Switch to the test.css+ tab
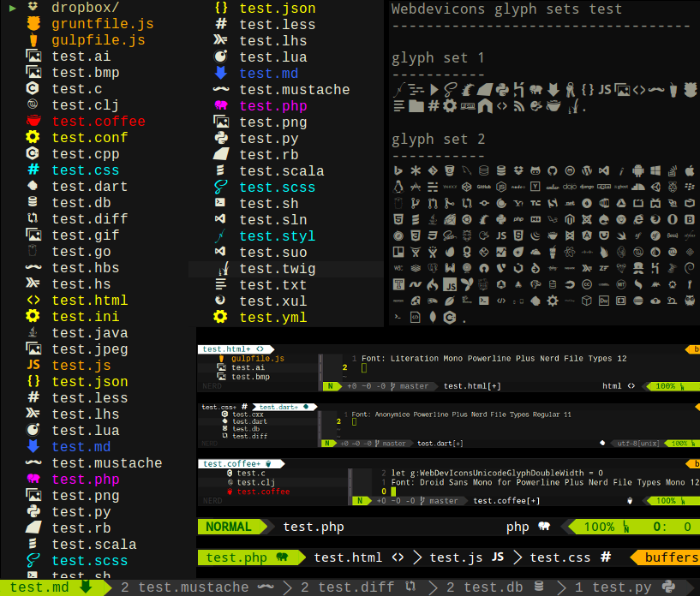Screen dimensions: 700x596 (224, 407)
